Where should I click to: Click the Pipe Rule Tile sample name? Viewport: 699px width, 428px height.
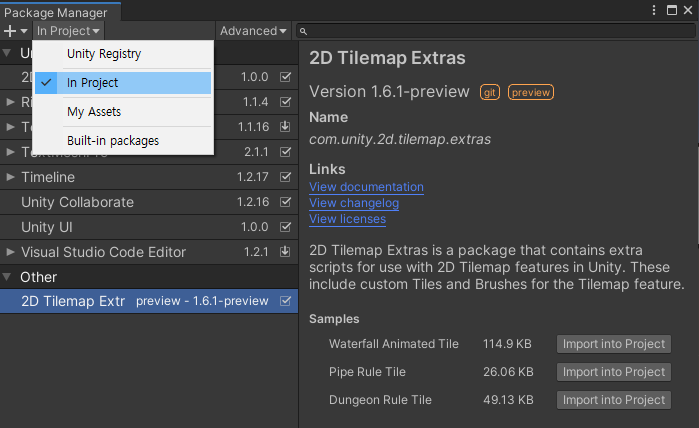pyautogui.click(x=367, y=372)
